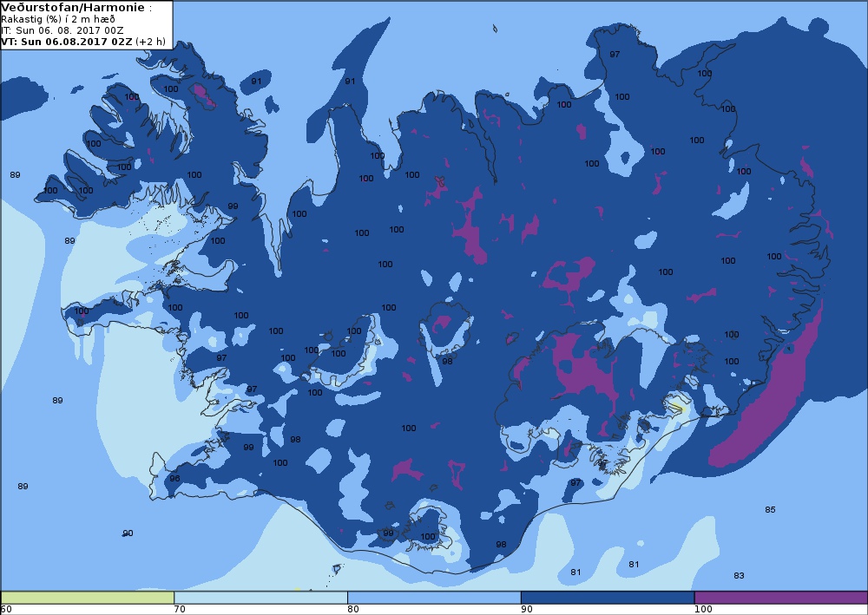Viewport: 868px width, 615px height.
Task: Click the "60" label on the legend scale
Action: point(6,610)
